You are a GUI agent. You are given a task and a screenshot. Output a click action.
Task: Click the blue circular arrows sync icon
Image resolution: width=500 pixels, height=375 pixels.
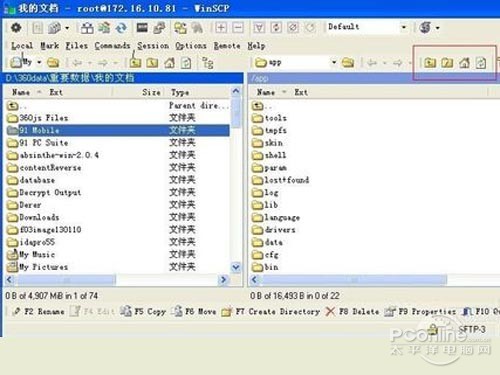point(121,28)
